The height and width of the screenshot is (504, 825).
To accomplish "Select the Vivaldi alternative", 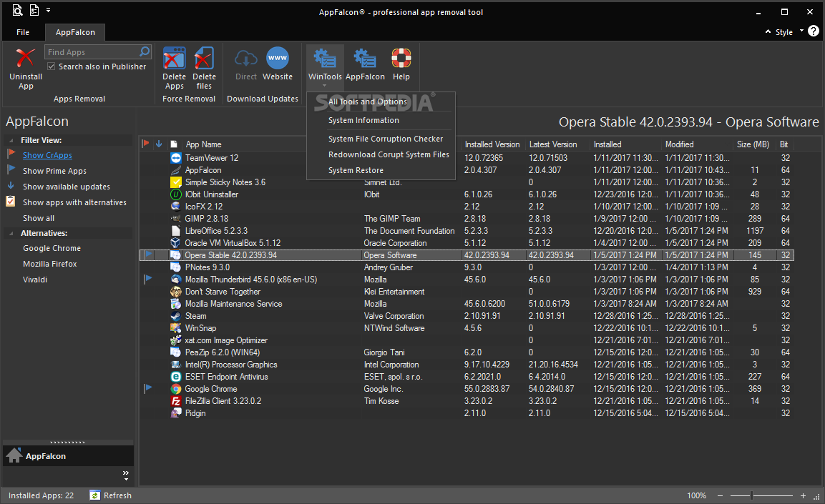I will click(35, 280).
